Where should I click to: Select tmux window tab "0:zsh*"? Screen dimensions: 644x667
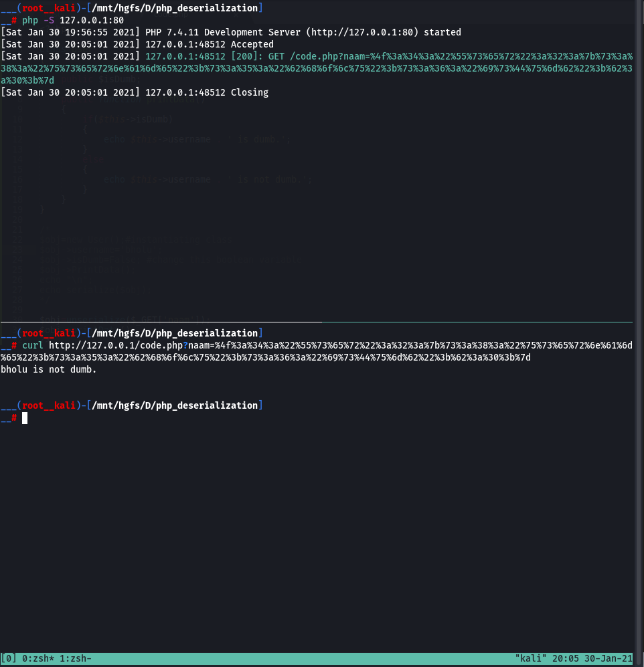tap(38, 658)
